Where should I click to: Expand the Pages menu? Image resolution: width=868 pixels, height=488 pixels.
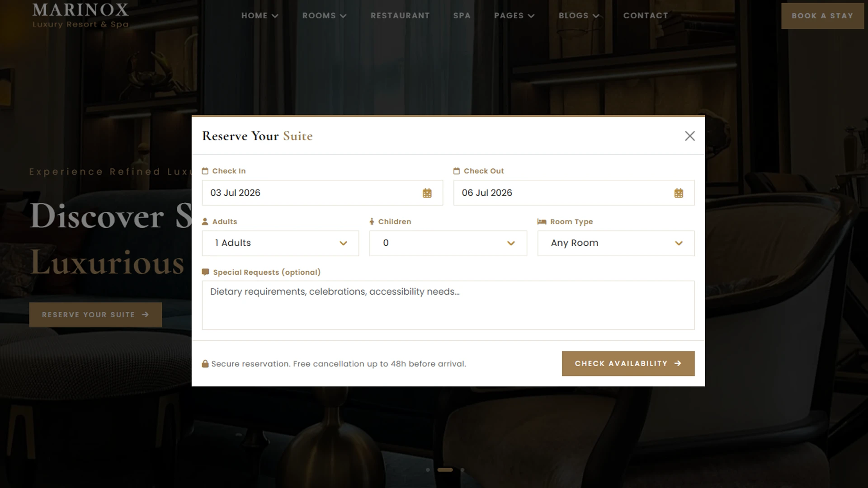(x=514, y=15)
